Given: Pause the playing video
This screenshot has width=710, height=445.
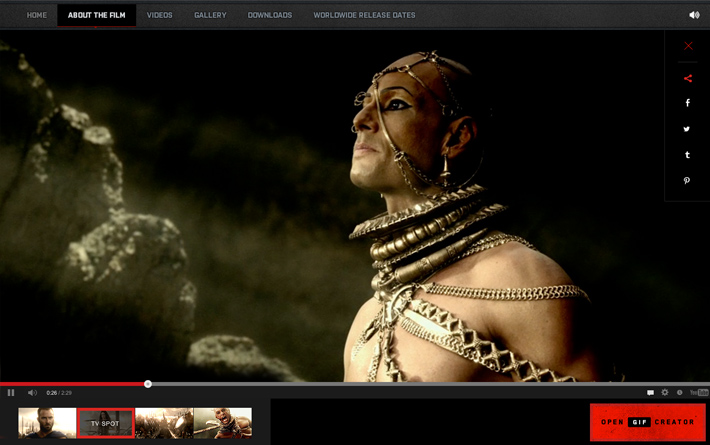Looking at the screenshot, I should pos(11,392).
